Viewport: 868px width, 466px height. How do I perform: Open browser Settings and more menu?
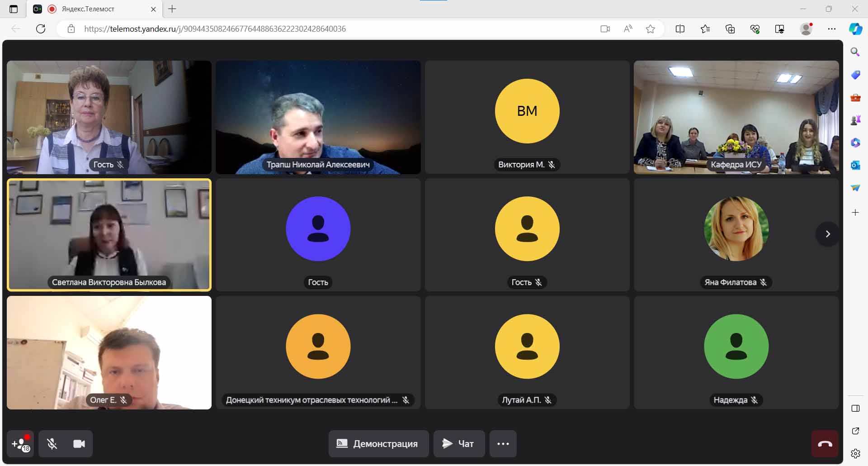[x=831, y=29]
